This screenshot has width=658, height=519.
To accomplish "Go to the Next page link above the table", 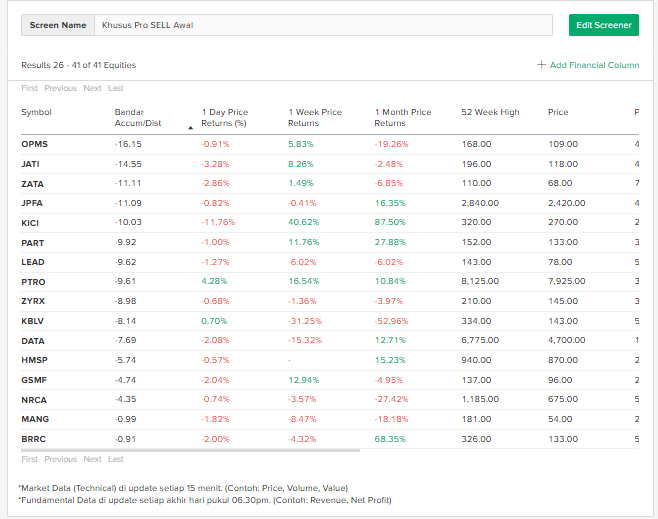I will click(x=92, y=88).
